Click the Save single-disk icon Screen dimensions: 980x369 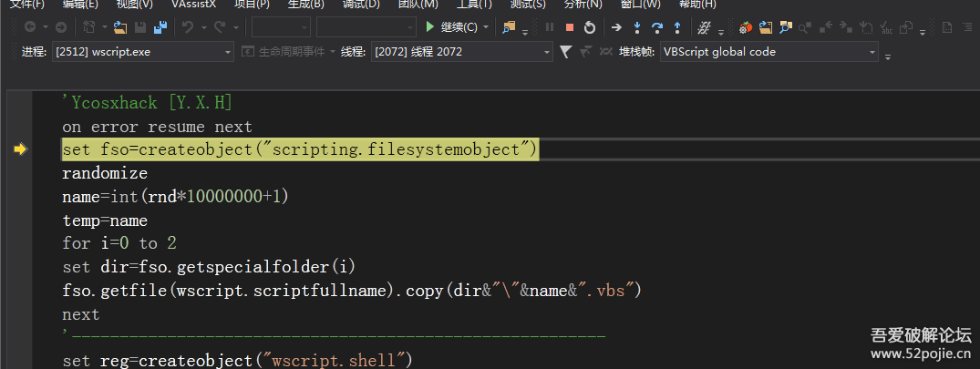coord(140,26)
